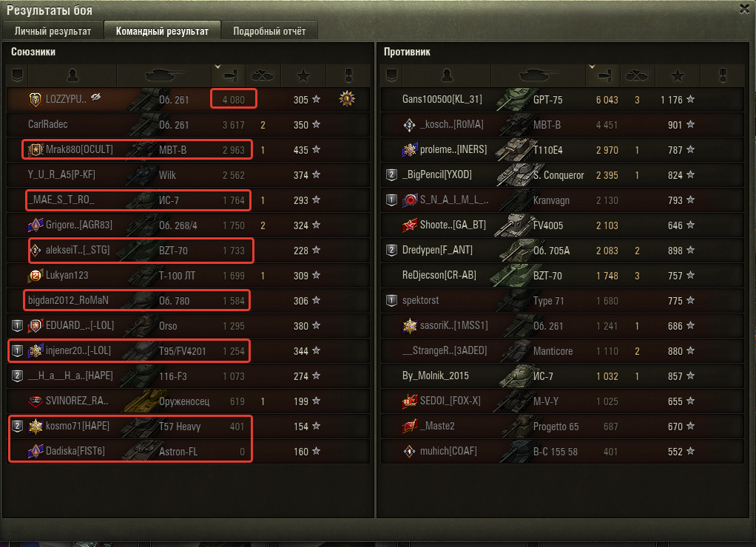
Task: Sort allies by medals column icon
Action: pos(348,75)
